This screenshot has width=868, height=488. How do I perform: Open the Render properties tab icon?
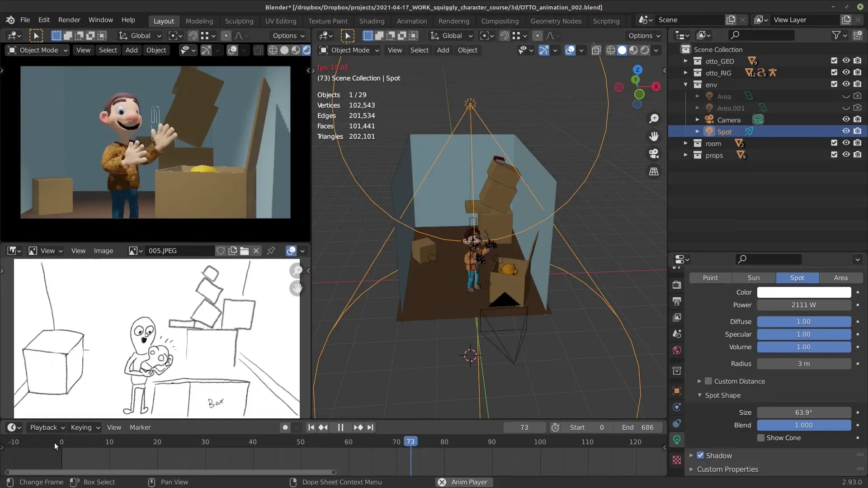[677, 285]
